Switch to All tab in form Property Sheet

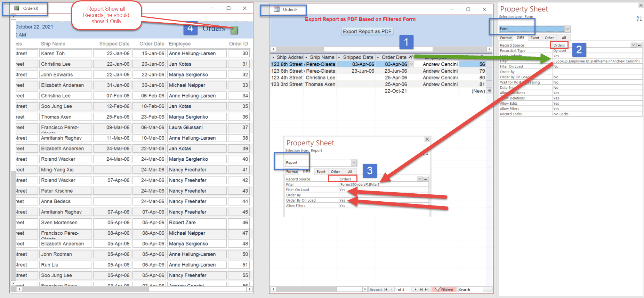tap(564, 38)
